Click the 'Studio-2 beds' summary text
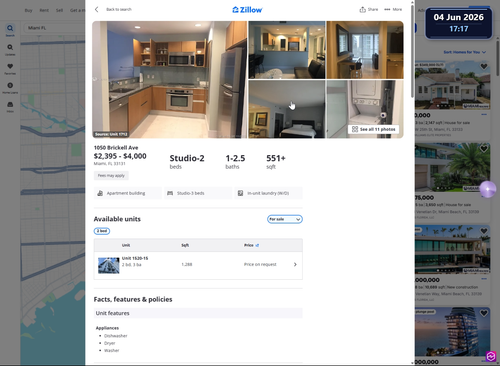The image size is (500, 366). [x=187, y=162]
